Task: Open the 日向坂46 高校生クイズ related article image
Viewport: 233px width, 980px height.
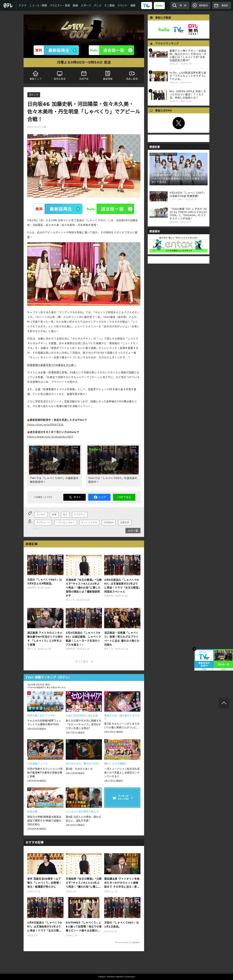Action: point(178,168)
